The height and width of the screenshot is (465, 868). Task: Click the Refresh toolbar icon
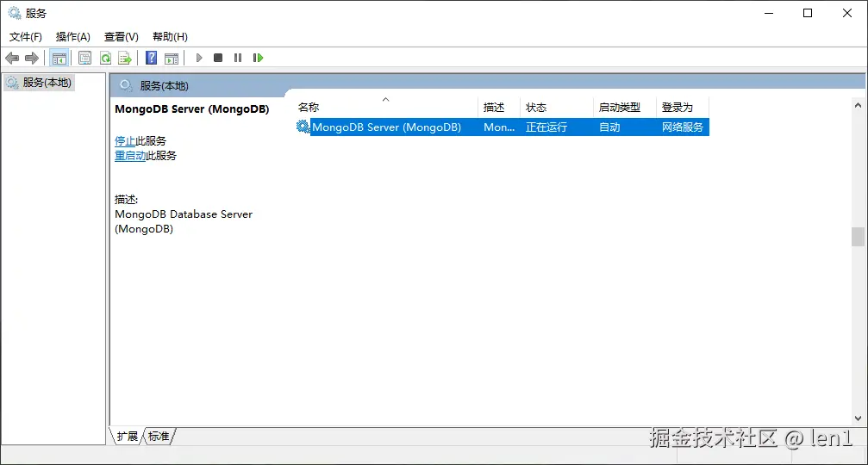[105, 58]
